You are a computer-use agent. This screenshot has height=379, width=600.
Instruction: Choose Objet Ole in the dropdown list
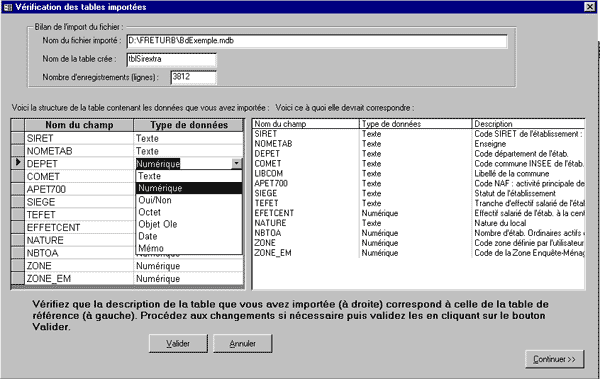tap(189, 224)
